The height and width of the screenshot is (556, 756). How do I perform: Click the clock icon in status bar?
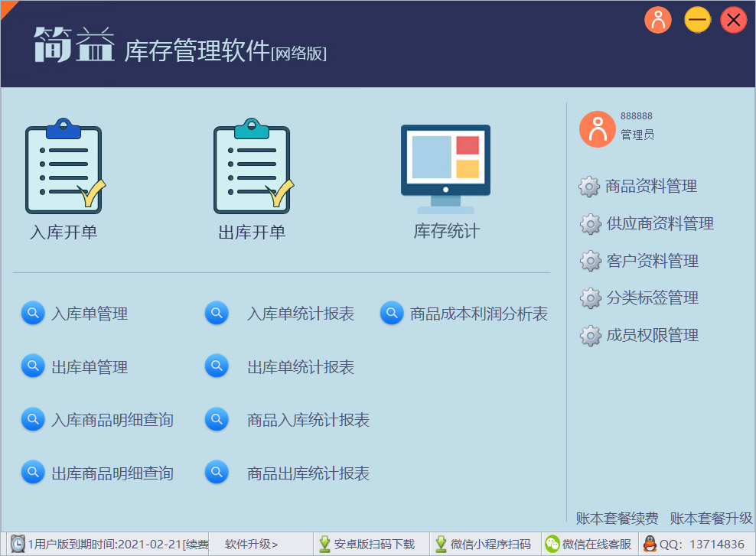(x=18, y=544)
